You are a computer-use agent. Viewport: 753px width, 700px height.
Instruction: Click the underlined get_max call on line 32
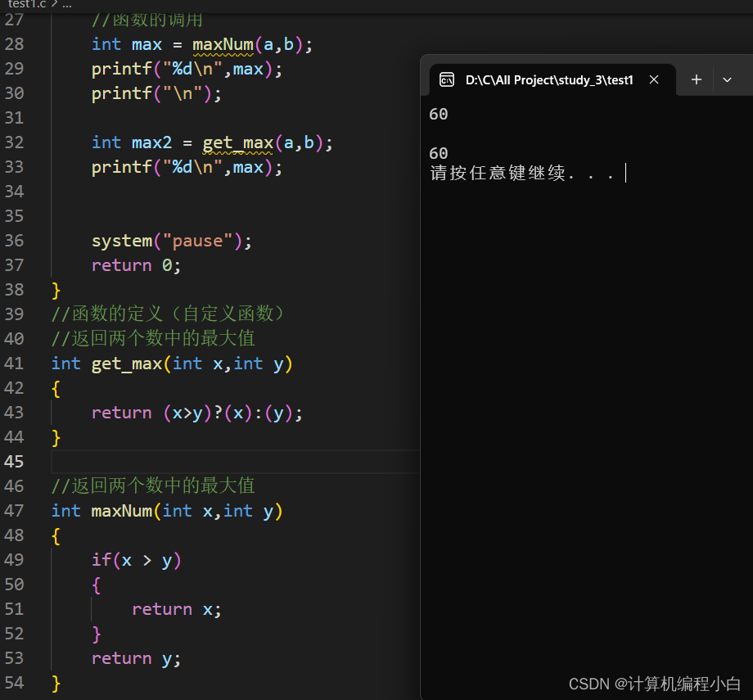[237, 142]
